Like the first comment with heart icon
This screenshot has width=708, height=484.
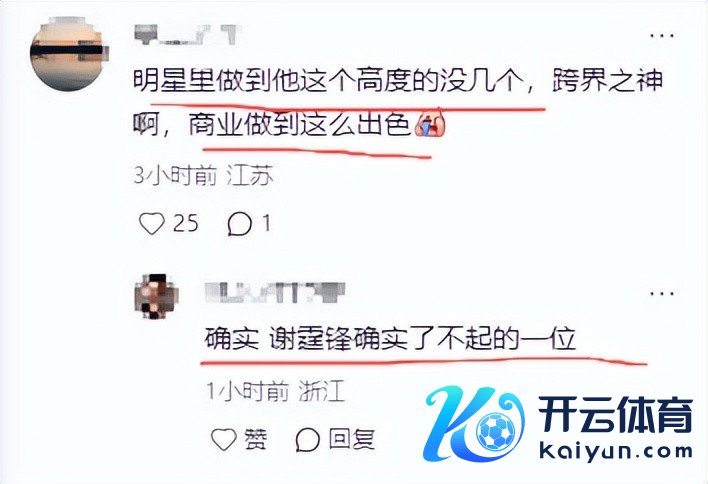pyautogui.click(x=152, y=223)
